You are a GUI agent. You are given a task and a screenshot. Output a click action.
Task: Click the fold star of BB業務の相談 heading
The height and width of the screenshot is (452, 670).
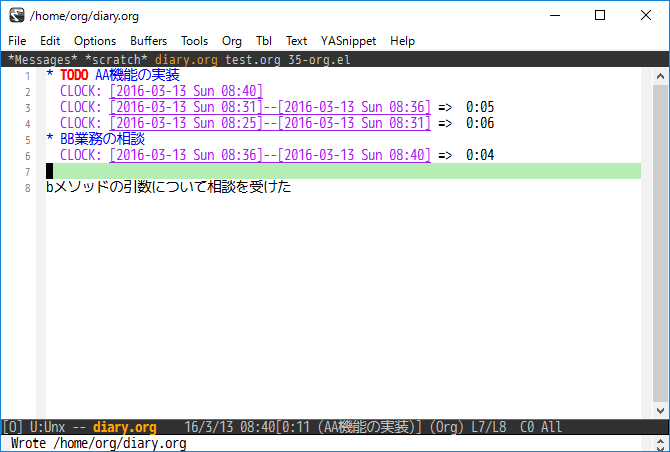pyautogui.click(x=50, y=138)
